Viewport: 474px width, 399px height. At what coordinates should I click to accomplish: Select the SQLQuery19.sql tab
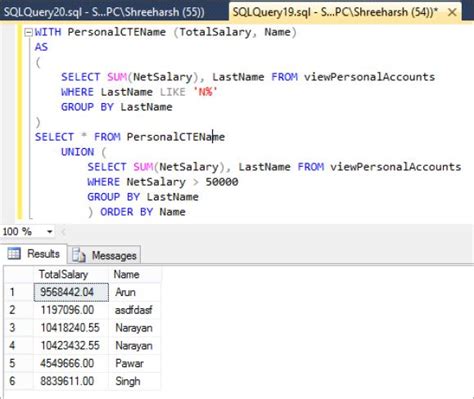(335, 12)
